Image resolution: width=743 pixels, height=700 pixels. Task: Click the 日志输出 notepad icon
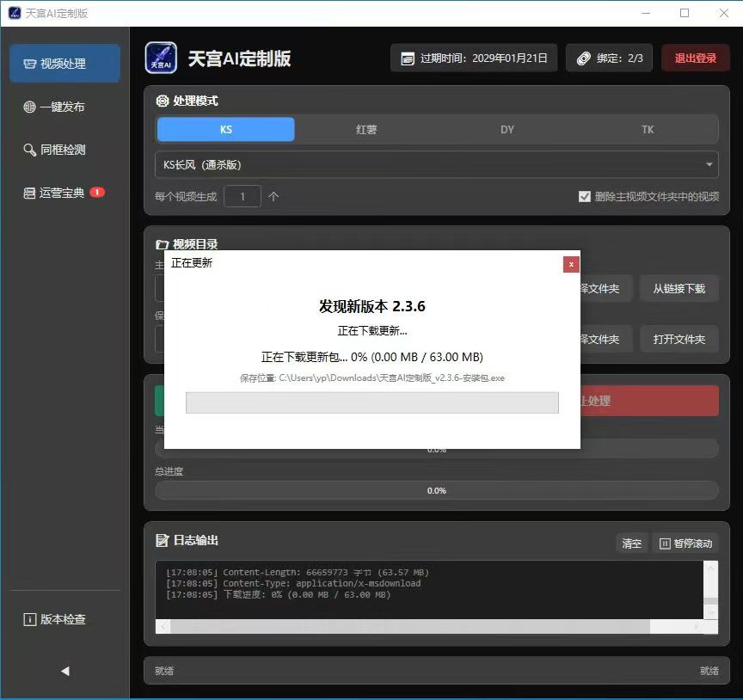pyautogui.click(x=162, y=540)
